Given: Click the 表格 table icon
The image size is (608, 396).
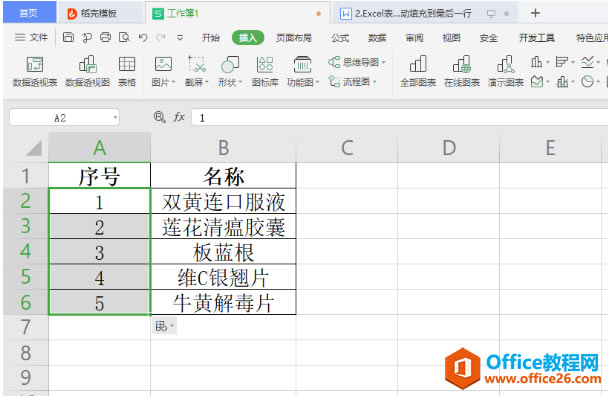Looking at the screenshot, I should (x=127, y=71).
